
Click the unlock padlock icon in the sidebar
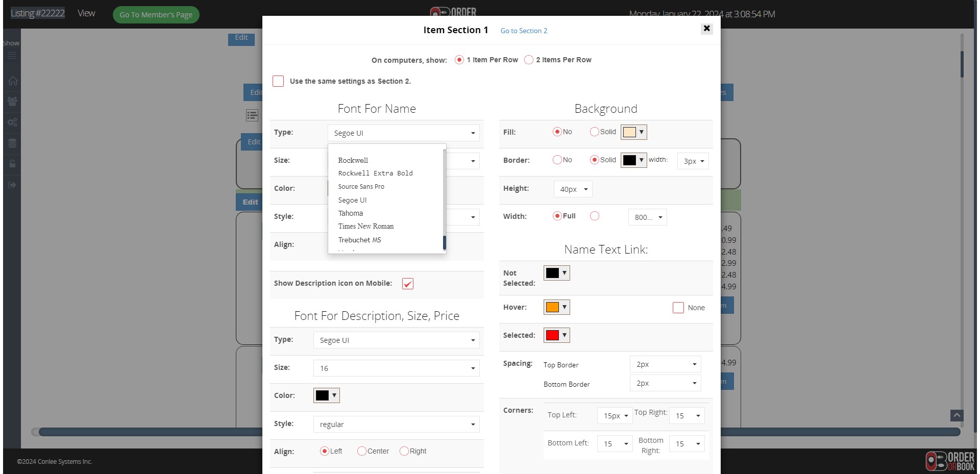pos(12,164)
